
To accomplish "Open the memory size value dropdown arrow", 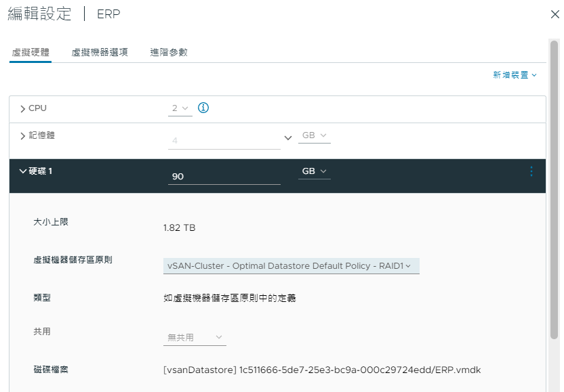I will point(287,138).
